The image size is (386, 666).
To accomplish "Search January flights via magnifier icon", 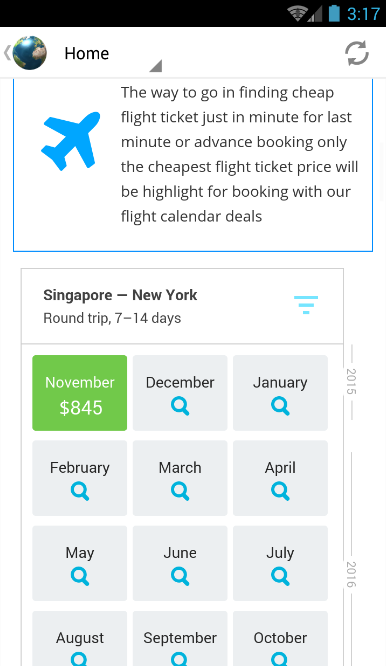I will 280,406.
